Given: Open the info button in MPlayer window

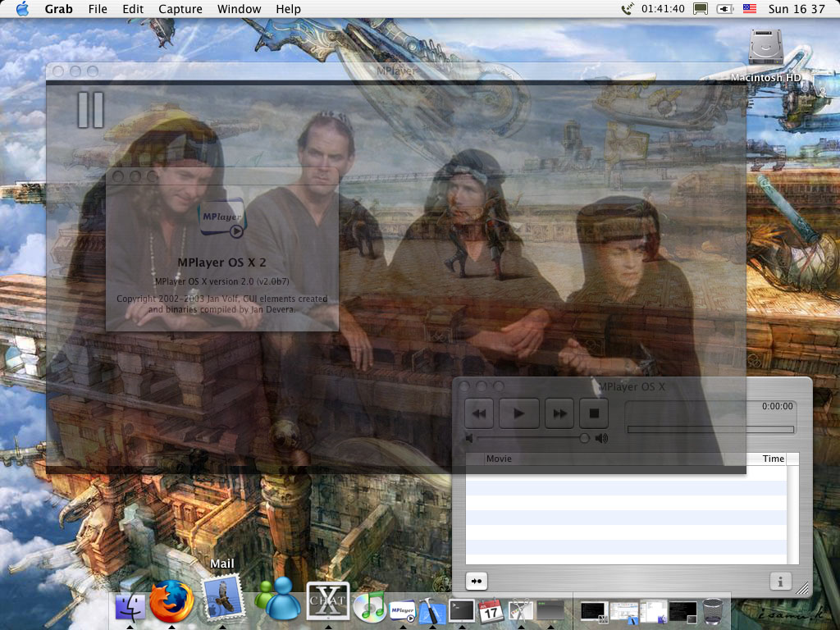Looking at the screenshot, I should click(x=779, y=581).
